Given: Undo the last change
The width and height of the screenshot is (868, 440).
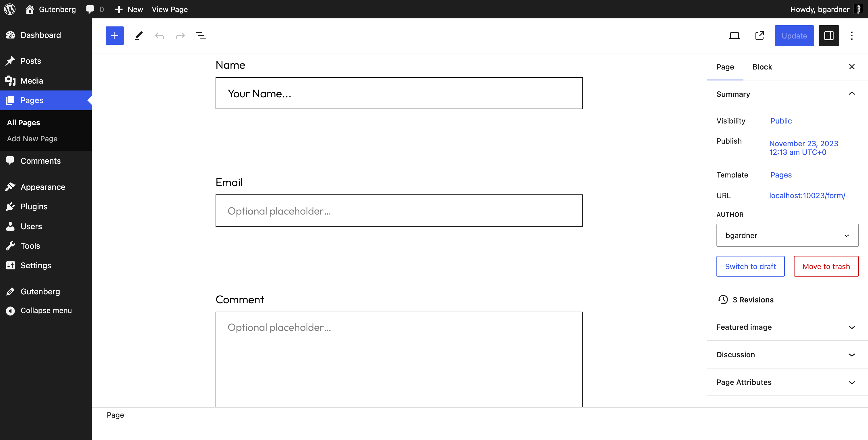Looking at the screenshot, I should (x=159, y=35).
